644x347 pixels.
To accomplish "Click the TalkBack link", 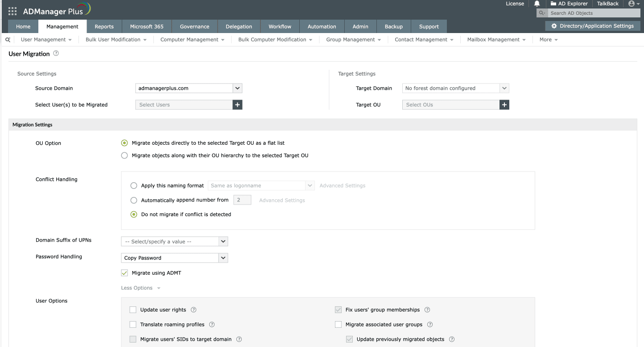I will click(x=608, y=4).
